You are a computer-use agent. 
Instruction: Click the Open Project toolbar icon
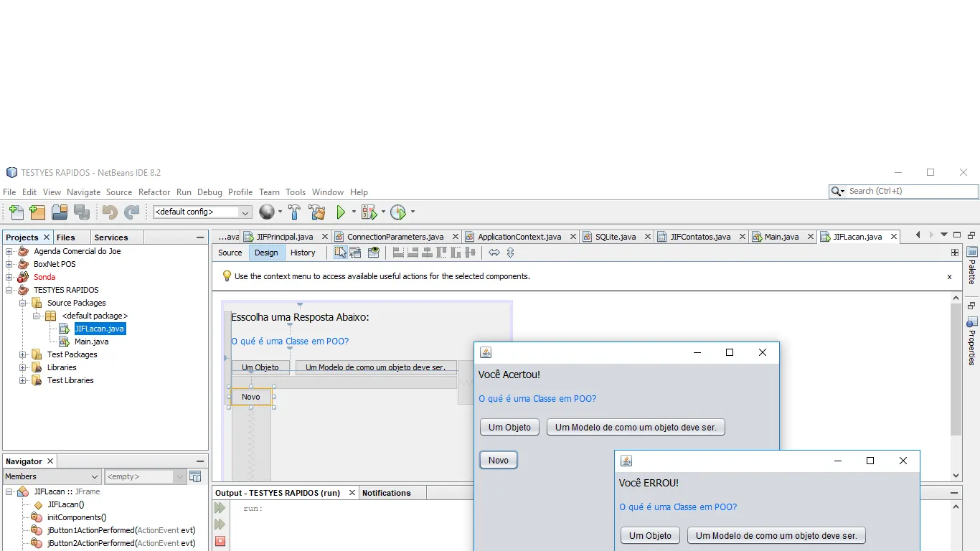pyautogui.click(x=60, y=212)
